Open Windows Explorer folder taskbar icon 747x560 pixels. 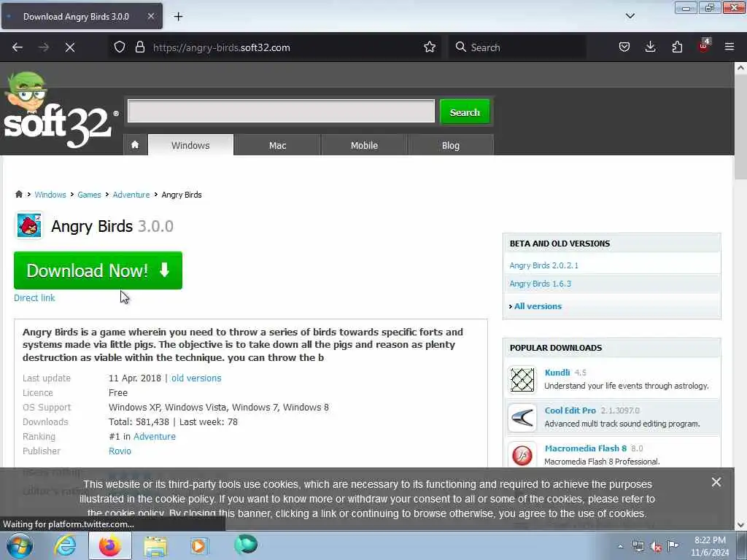click(155, 545)
